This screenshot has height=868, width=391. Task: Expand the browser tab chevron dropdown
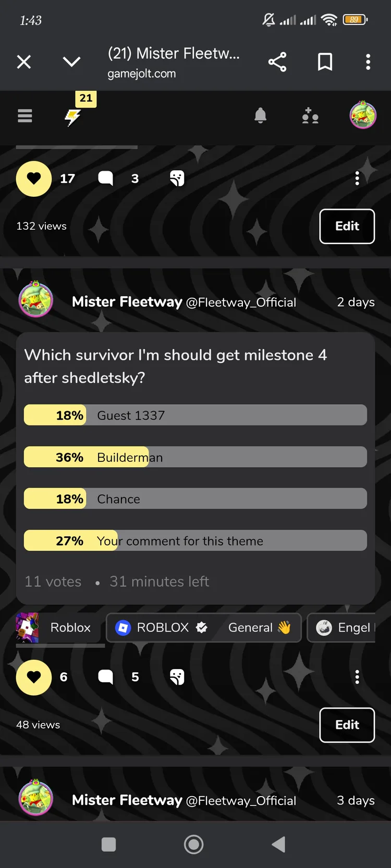tap(71, 62)
